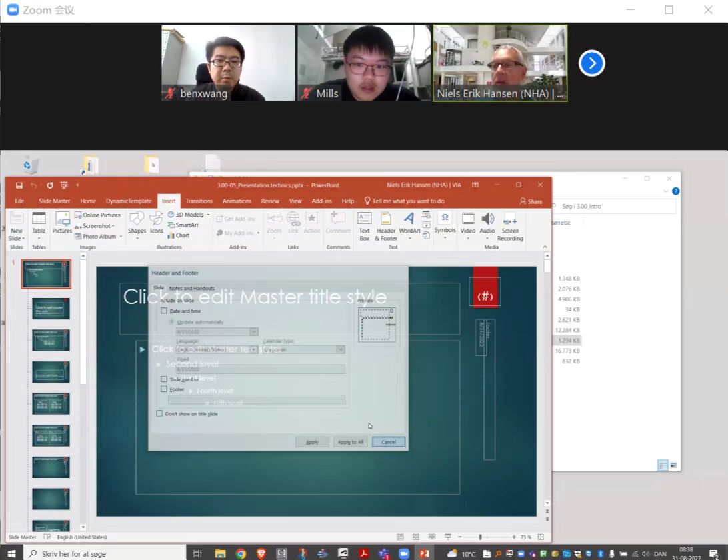The image size is (728, 560).
Task: Click the Footer text input field
Action: (257, 400)
